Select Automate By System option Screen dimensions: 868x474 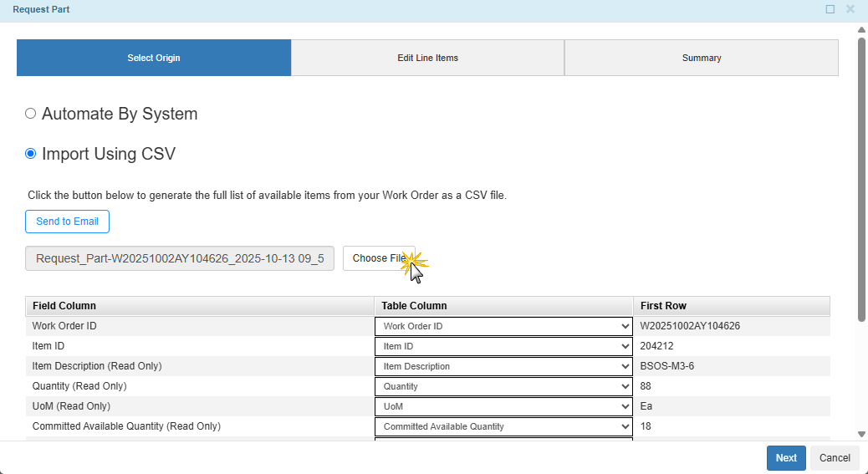(x=31, y=114)
